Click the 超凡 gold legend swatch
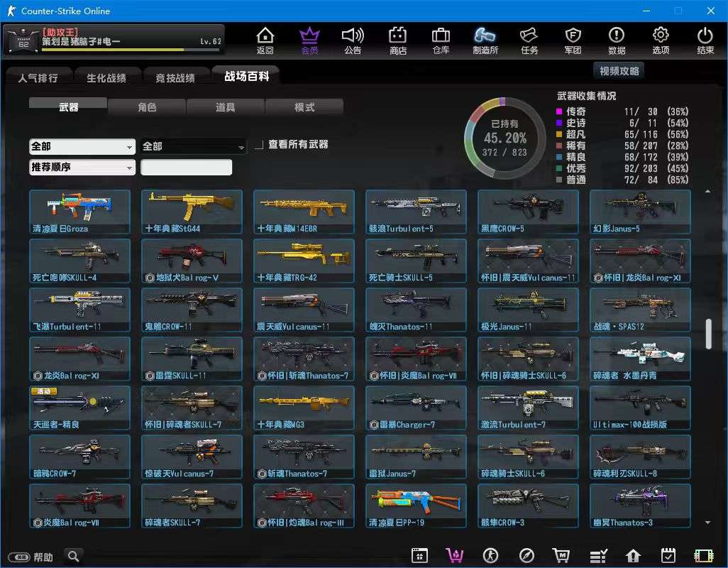 click(x=559, y=134)
